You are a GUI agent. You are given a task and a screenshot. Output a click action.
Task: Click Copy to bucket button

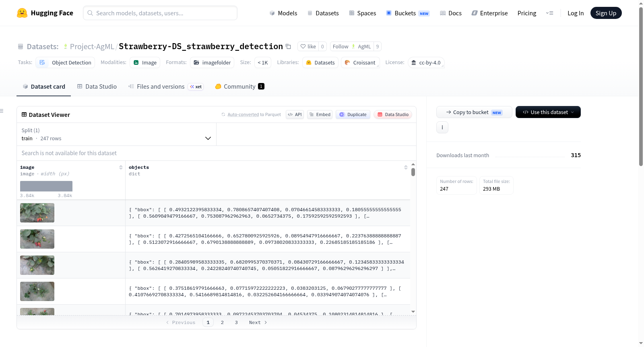click(474, 112)
